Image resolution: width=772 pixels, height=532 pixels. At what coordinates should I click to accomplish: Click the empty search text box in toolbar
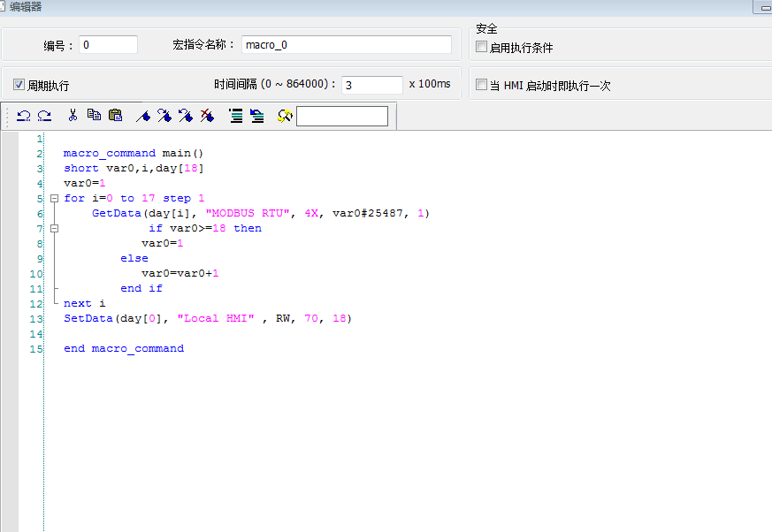pos(341,116)
